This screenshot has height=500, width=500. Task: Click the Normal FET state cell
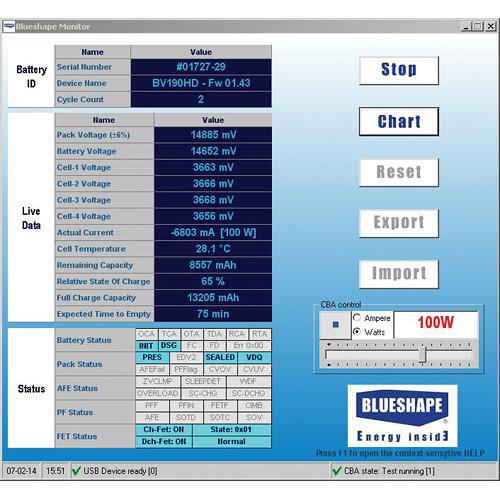(x=232, y=442)
